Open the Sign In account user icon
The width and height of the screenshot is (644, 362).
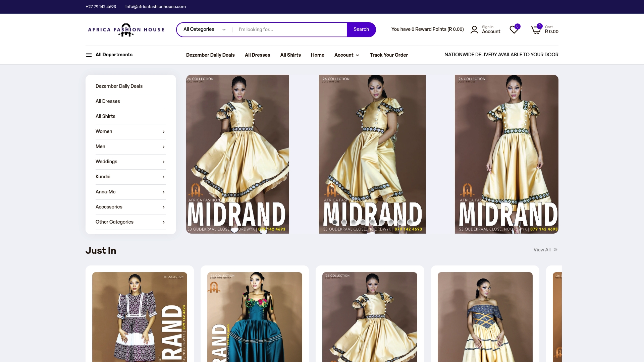474,29
